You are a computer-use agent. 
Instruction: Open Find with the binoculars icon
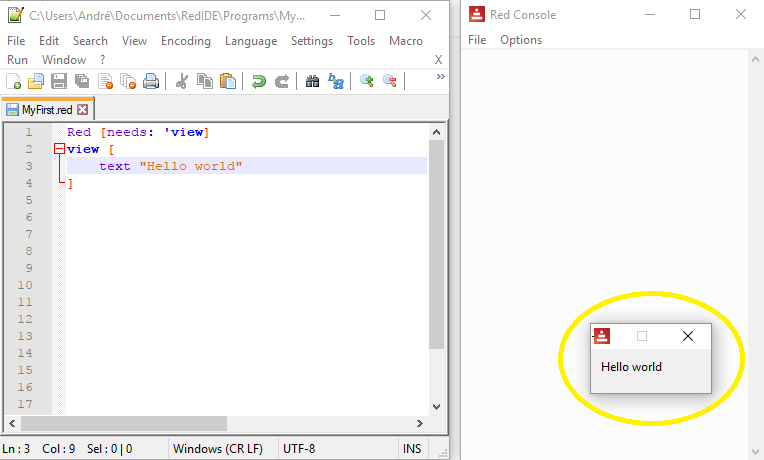click(x=312, y=81)
